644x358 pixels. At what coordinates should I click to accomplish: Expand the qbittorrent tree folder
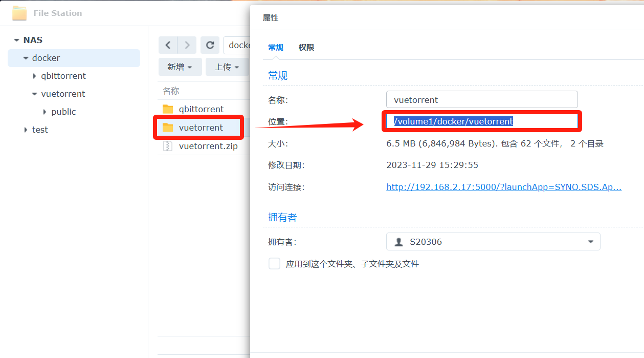(34, 76)
